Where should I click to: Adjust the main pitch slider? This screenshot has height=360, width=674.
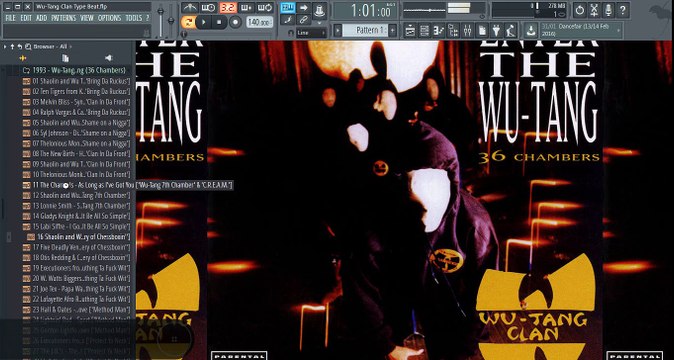click(x=171, y=21)
